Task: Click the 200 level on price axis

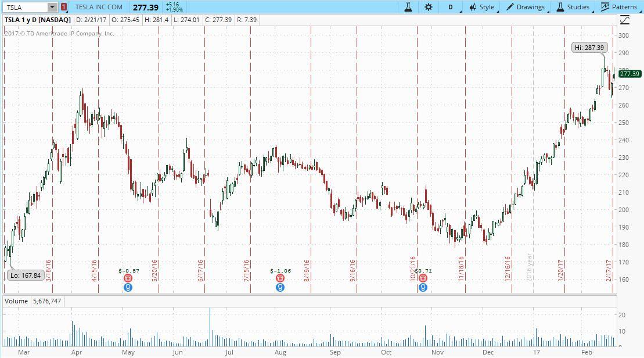Action: [624, 210]
